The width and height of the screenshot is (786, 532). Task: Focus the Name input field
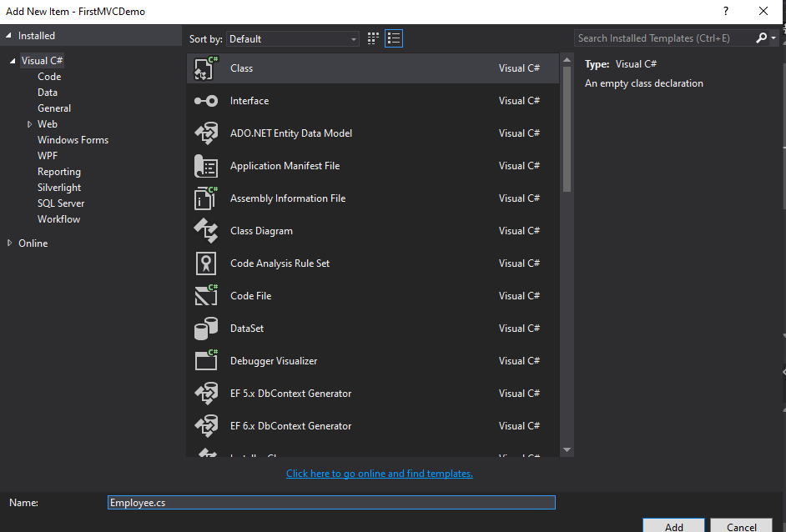[x=331, y=503]
